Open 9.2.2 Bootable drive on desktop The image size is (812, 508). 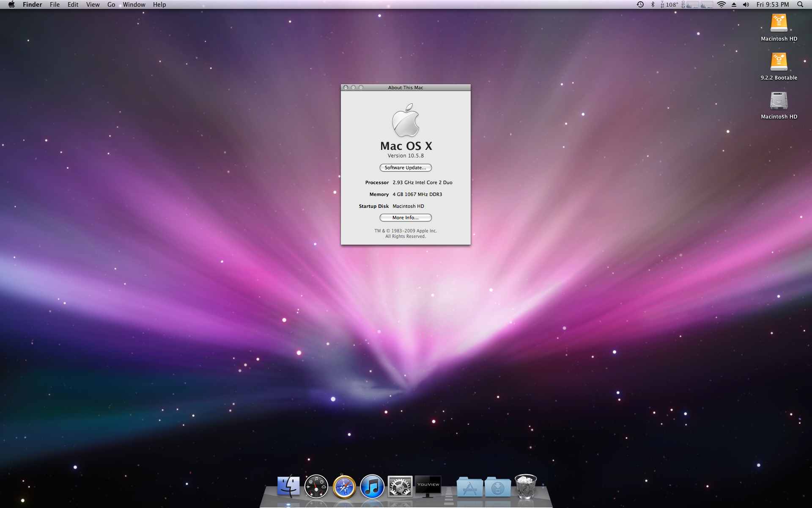779,62
